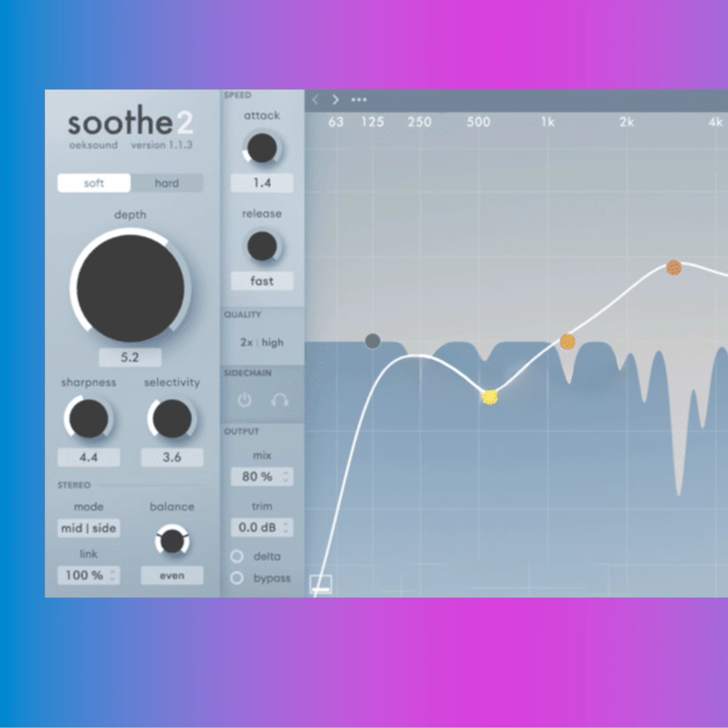
Task: Click the stereo balance knob
Action: click(x=172, y=541)
